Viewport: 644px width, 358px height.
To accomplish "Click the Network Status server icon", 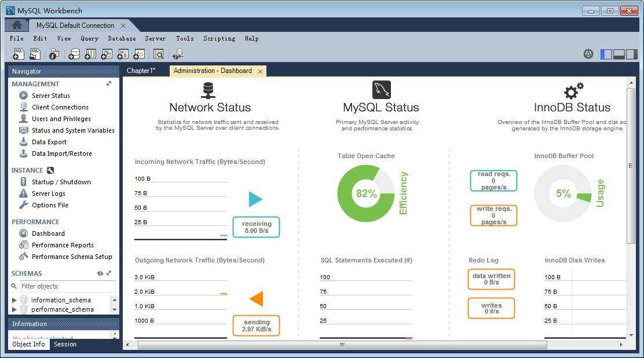I will [x=208, y=90].
